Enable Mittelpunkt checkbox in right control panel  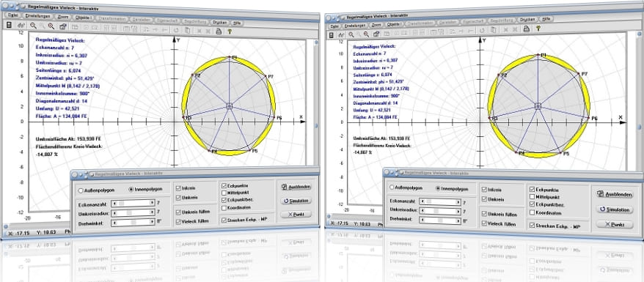click(533, 197)
